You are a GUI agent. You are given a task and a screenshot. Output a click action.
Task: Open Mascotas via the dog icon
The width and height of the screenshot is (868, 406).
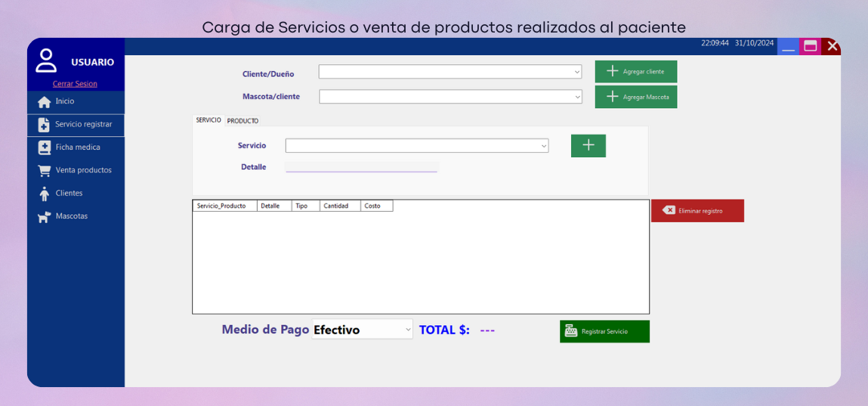45,217
